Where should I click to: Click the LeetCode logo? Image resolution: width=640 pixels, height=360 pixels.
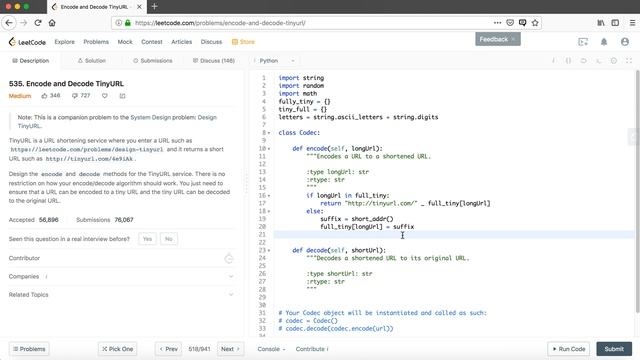point(27,42)
